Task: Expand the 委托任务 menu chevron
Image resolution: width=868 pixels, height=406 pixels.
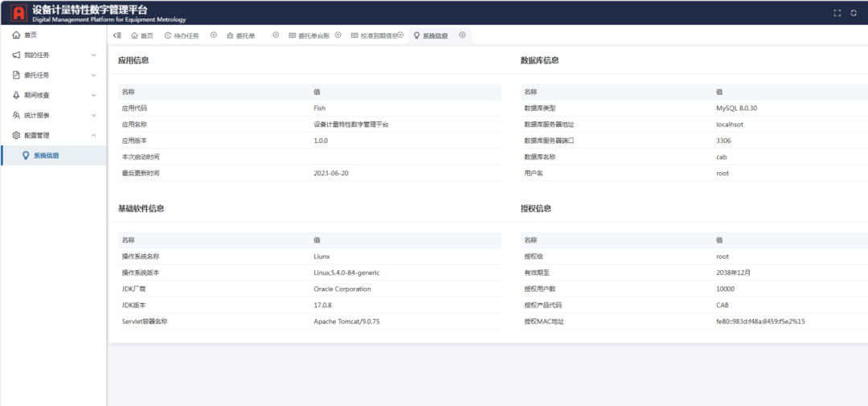Action: (94, 76)
